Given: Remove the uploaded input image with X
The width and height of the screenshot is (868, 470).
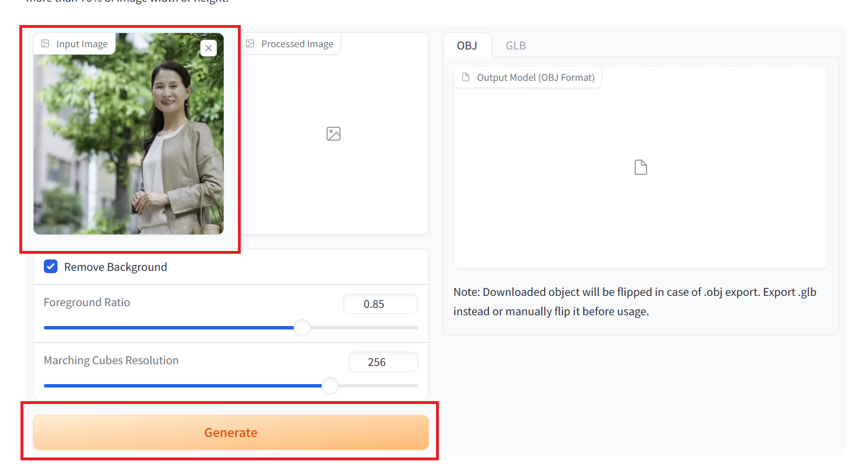Looking at the screenshot, I should tap(209, 48).
